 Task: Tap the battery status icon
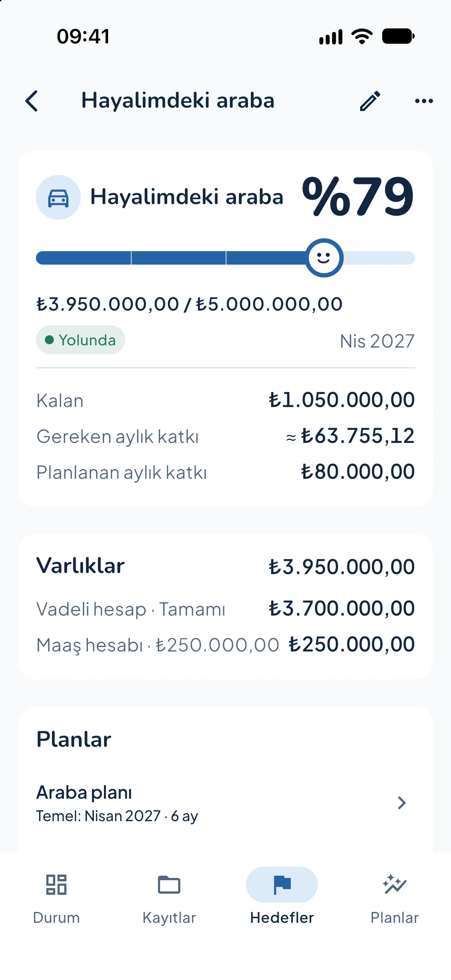coord(398,37)
